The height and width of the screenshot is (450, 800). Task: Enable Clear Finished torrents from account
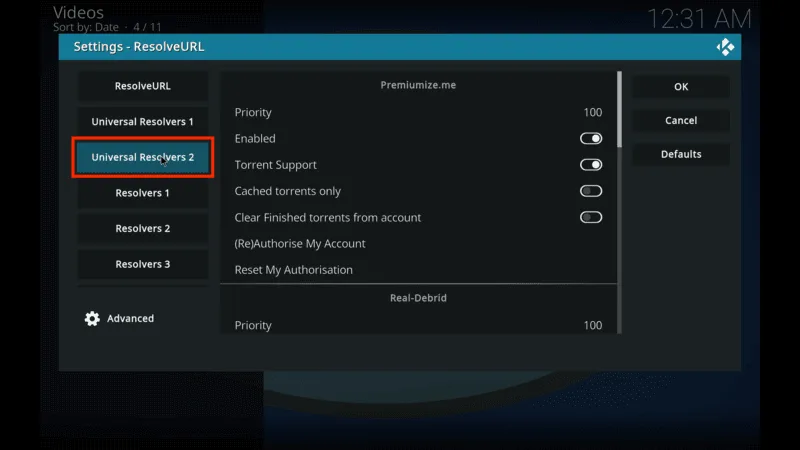coord(591,217)
